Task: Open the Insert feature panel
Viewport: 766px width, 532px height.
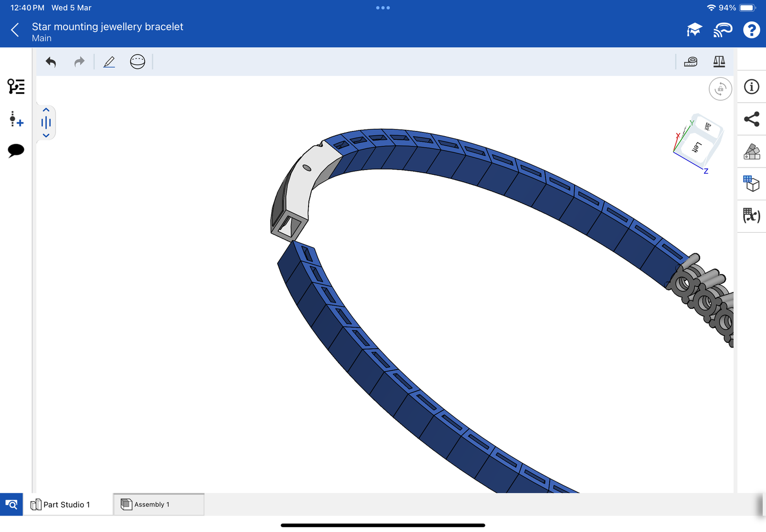Action: point(16,119)
